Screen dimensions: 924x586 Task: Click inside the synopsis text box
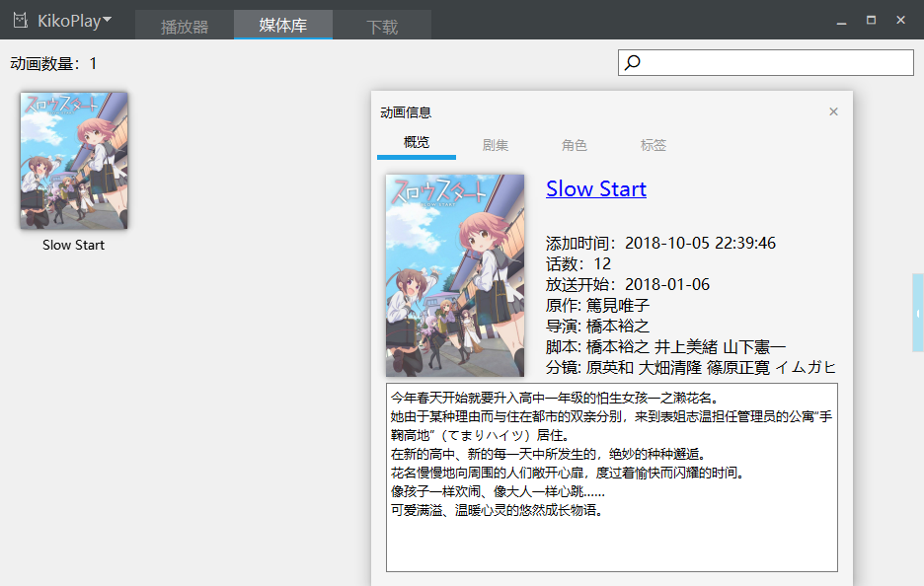(612, 477)
